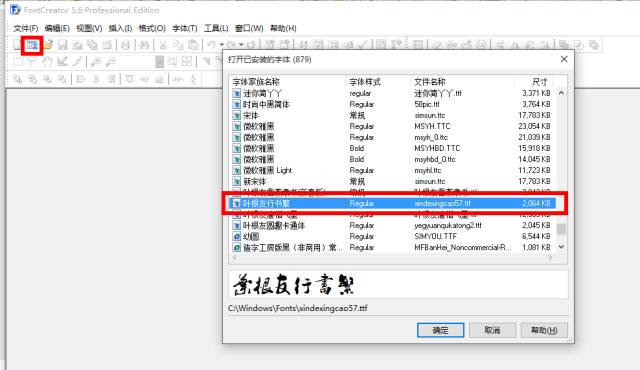The image size is (640, 370).
Task: Select the 幼圆 font row
Action: (x=393, y=236)
